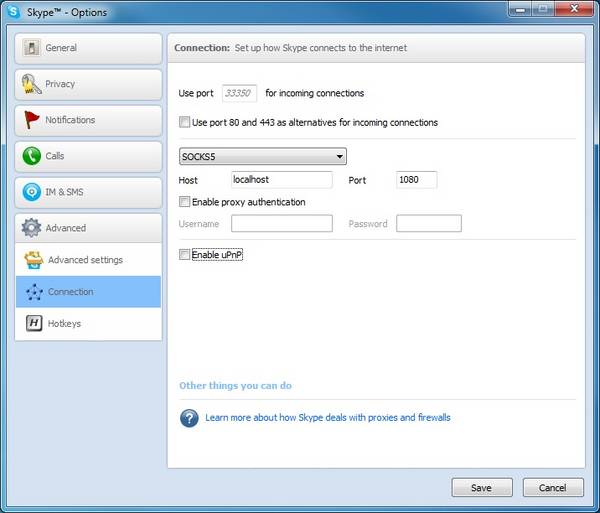Click the proxy Username field
The width and height of the screenshot is (600, 513).
(282, 223)
